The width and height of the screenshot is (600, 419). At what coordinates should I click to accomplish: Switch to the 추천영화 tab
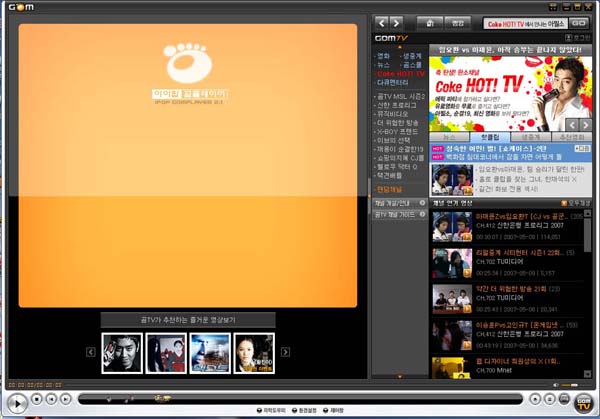[x=572, y=137]
